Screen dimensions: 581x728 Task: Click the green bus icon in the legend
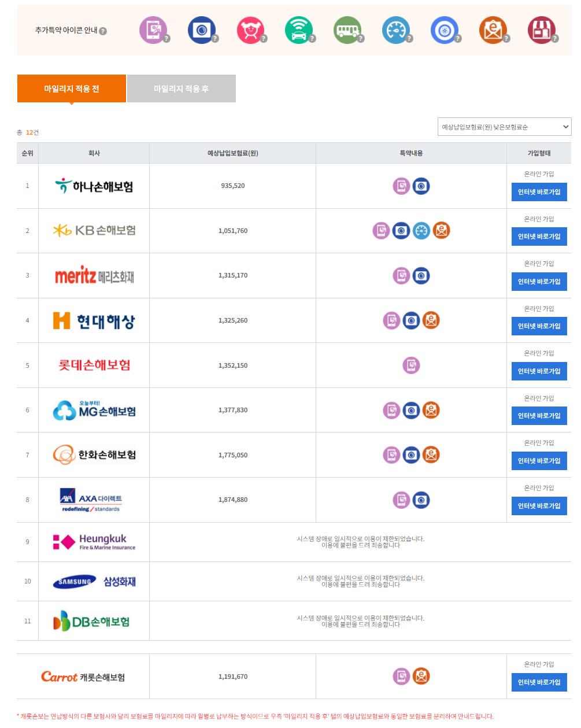coord(347,30)
